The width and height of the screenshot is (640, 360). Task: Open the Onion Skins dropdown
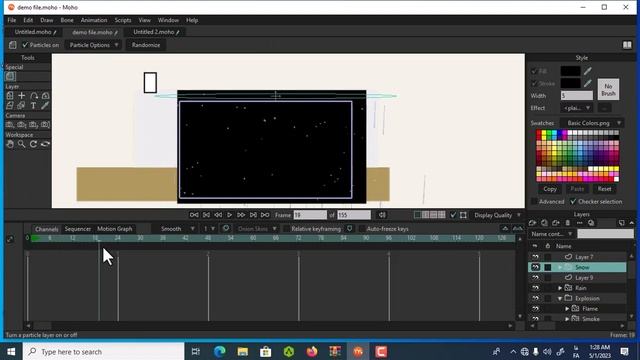(256, 229)
